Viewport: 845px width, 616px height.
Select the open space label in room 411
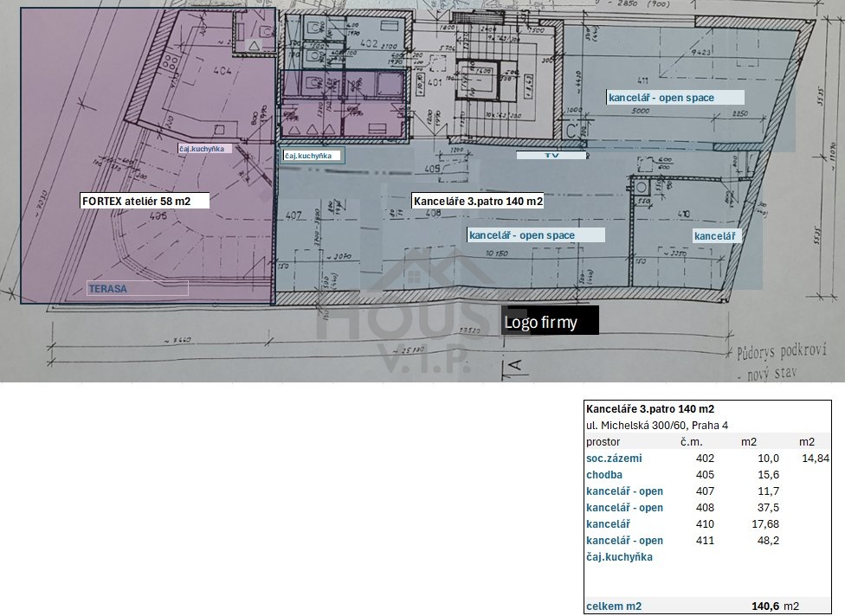pyautogui.click(x=674, y=98)
